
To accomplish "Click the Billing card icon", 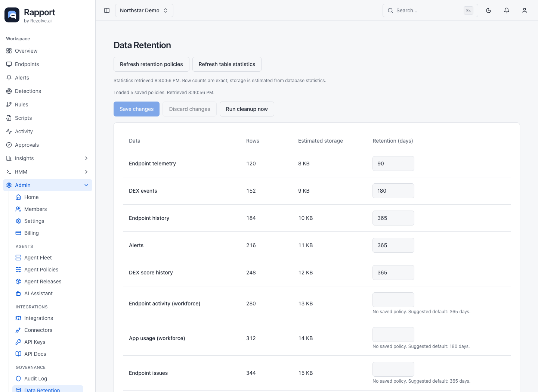I will (x=18, y=233).
